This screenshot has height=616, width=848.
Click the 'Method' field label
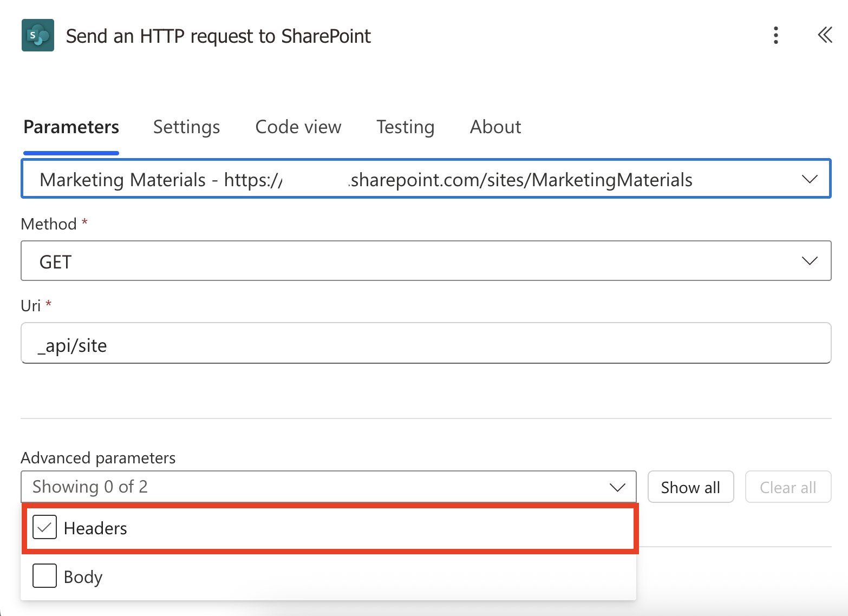(x=49, y=224)
